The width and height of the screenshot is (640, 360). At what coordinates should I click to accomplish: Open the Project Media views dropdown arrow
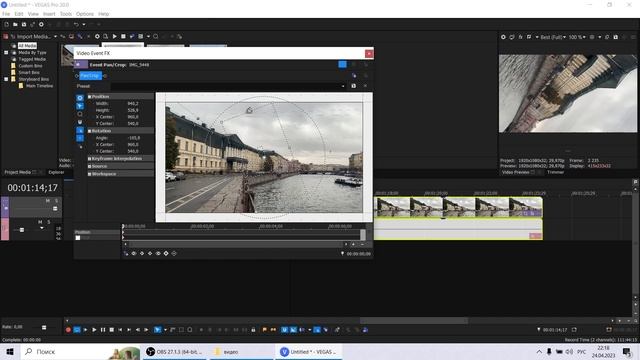click(x=148, y=37)
